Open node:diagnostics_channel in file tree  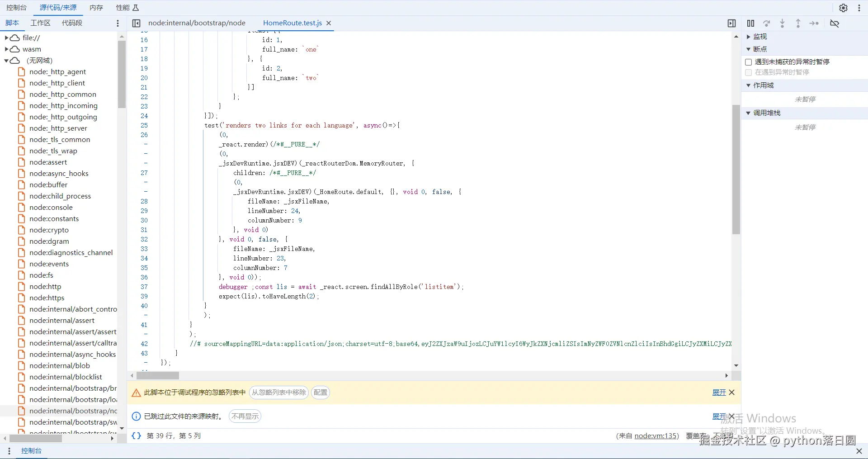[71, 252]
